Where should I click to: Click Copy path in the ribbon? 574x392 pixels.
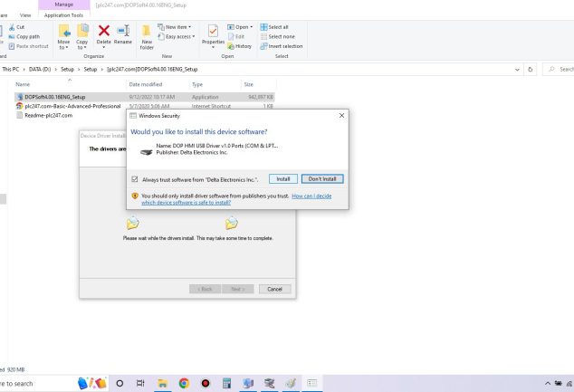point(24,36)
